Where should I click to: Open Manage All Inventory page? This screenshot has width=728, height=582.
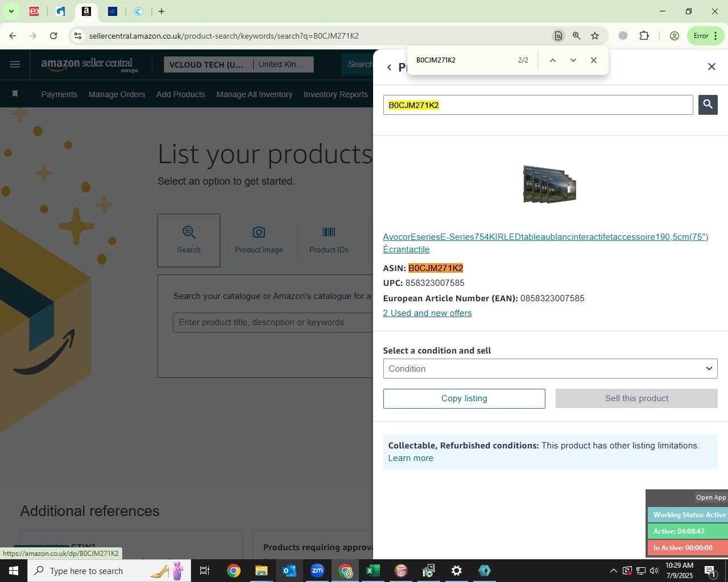point(254,94)
